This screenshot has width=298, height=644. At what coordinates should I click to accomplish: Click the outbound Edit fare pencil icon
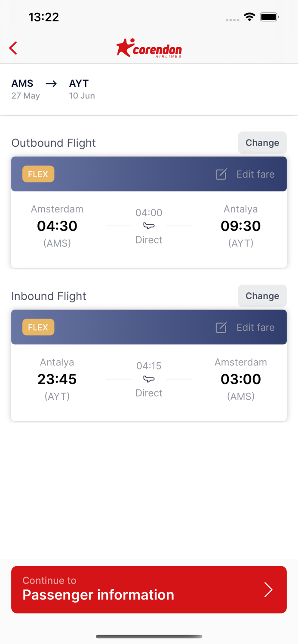tap(221, 174)
